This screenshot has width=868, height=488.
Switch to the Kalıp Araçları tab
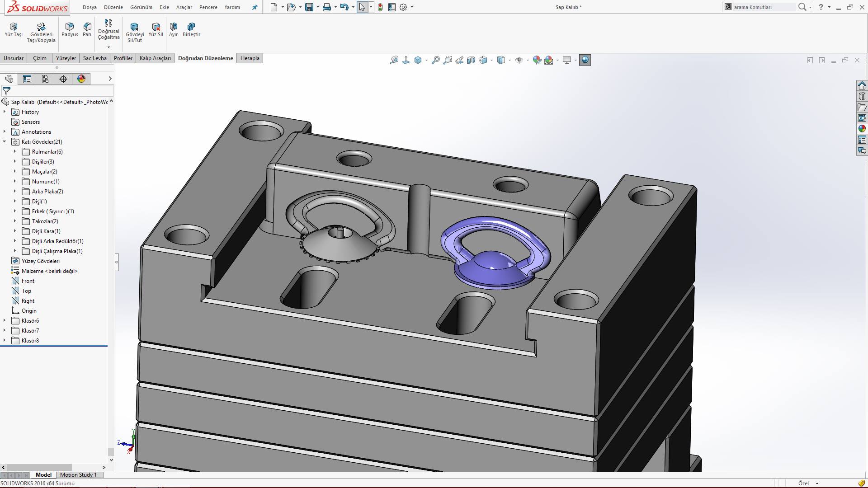coord(155,58)
